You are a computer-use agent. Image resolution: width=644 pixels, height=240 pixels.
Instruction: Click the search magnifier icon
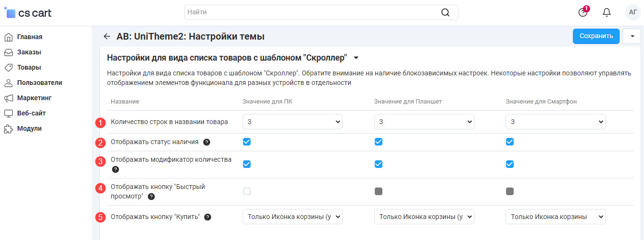tap(445, 12)
